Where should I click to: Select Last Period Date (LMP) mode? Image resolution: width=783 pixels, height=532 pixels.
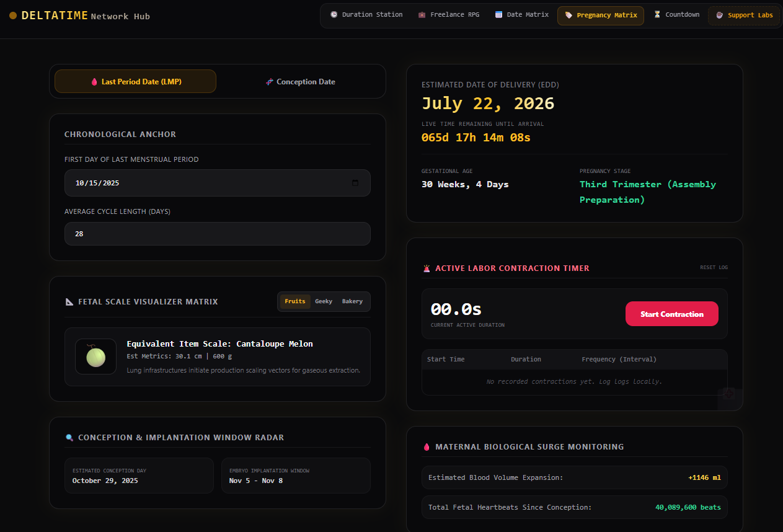[135, 81]
